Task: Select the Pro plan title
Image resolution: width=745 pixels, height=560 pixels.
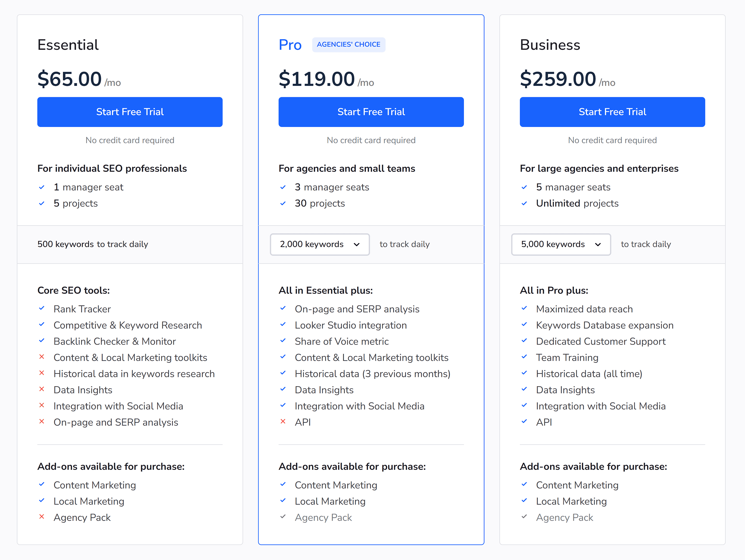Action: (290, 44)
